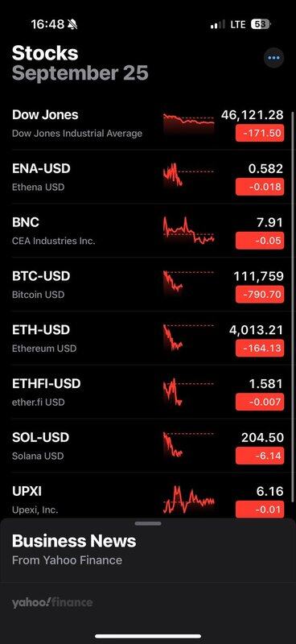Toggle the Dow Jones -171.50 change badge
This screenshot has height=644, width=296.
(x=260, y=133)
